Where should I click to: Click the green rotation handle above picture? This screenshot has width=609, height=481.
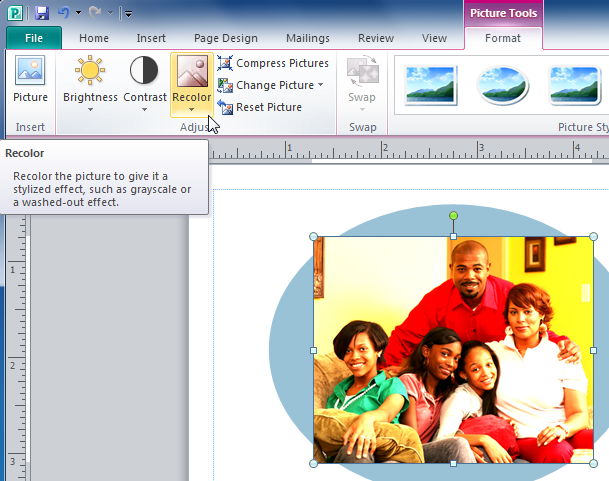[453, 216]
